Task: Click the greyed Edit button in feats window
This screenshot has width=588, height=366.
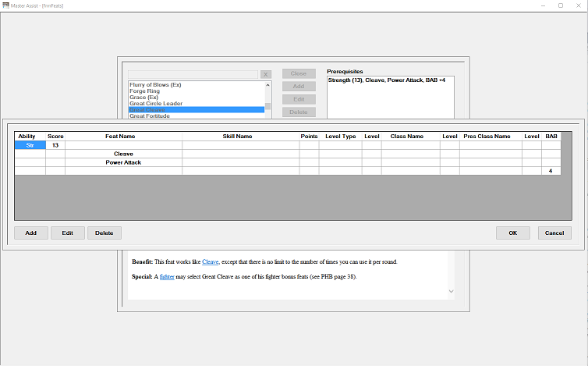Action: (299, 99)
